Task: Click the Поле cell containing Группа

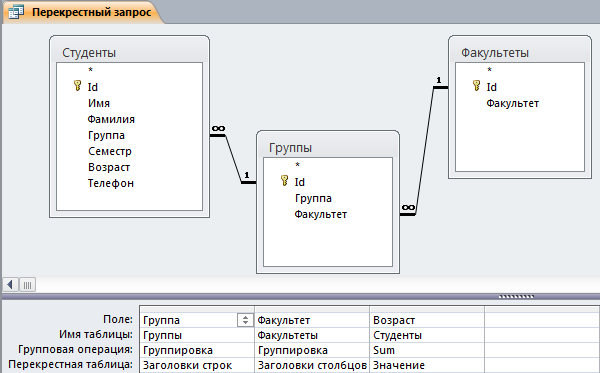Action: pyautogui.click(x=197, y=320)
